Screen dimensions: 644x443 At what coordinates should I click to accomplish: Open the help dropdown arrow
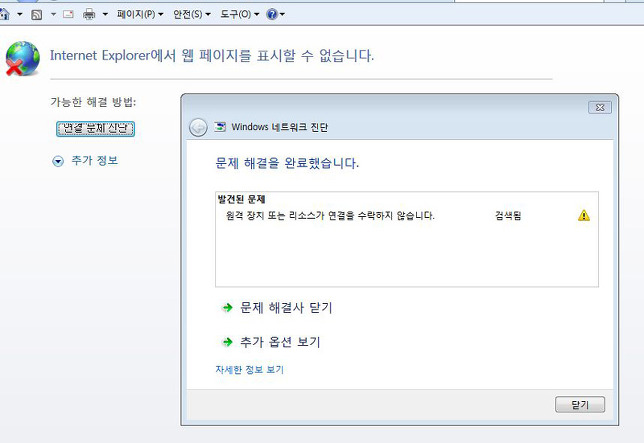[x=282, y=14]
